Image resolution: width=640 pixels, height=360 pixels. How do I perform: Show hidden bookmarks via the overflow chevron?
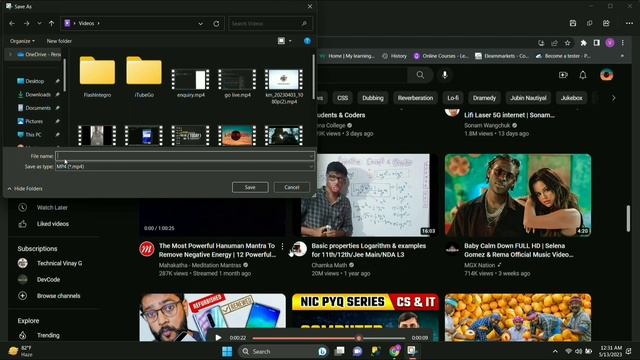(x=622, y=56)
